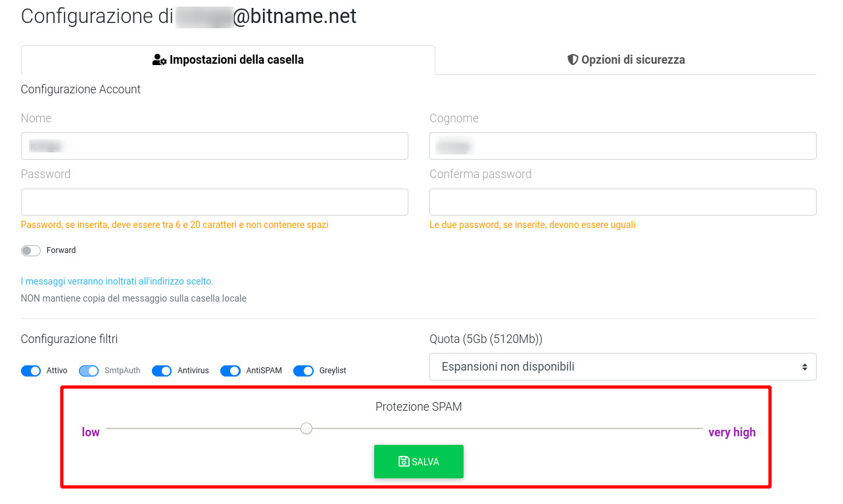Disable the Antivirus switch
Screen dimensions: 843x504
(162, 371)
